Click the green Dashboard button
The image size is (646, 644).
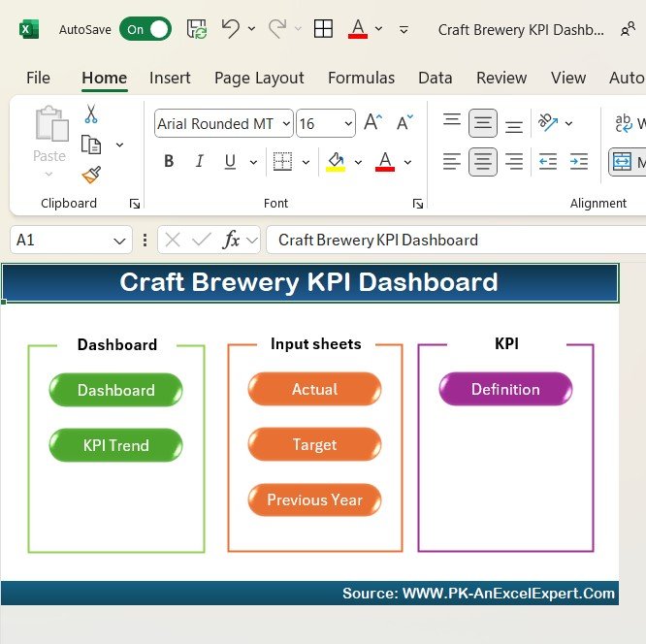[x=115, y=390]
